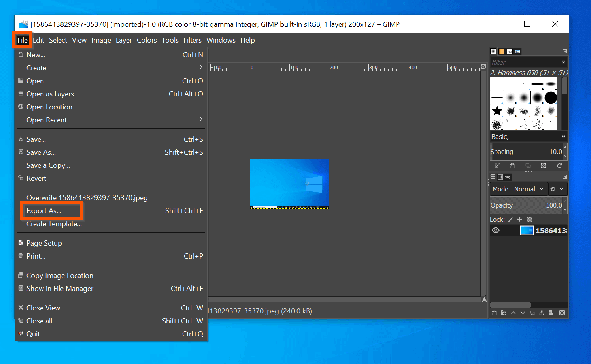
Task: Toggle lock position and size
Action: pos(519,219)
